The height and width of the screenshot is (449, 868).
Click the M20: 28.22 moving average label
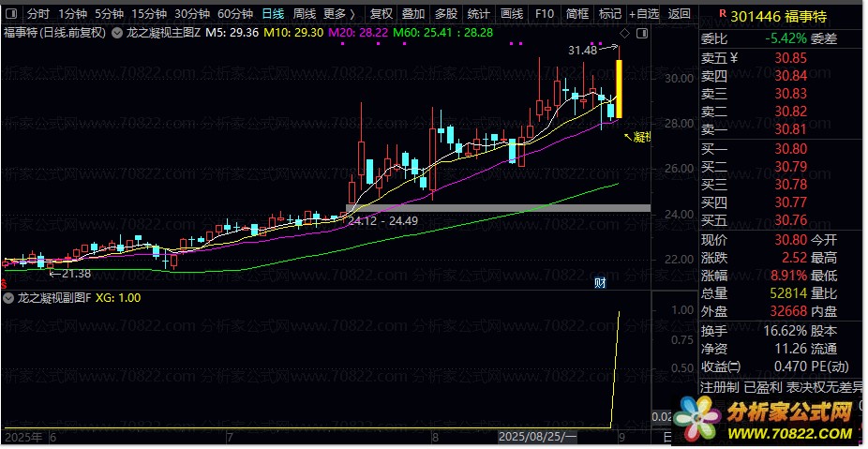tap(358, 33)
